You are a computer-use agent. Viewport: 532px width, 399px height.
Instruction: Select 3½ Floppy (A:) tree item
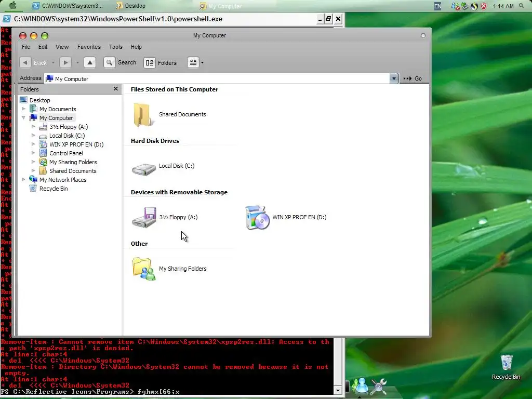click(69, 127)
